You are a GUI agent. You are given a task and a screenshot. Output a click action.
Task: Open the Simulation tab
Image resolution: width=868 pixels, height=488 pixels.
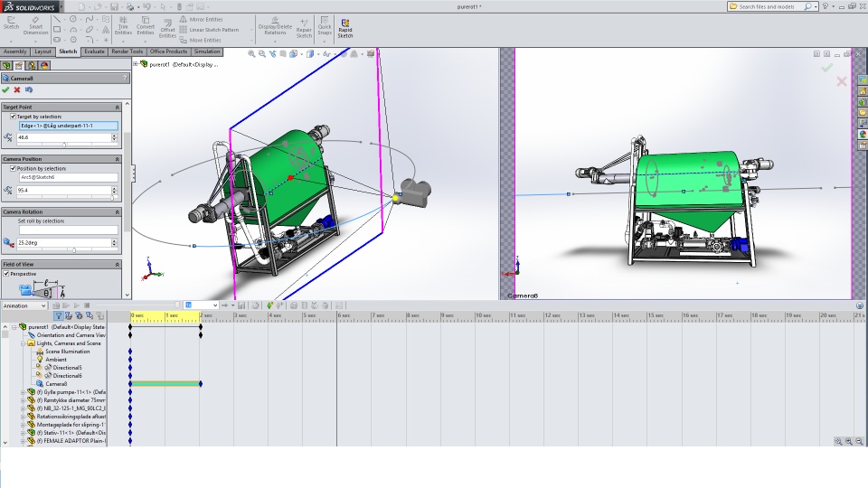point(207,52)
